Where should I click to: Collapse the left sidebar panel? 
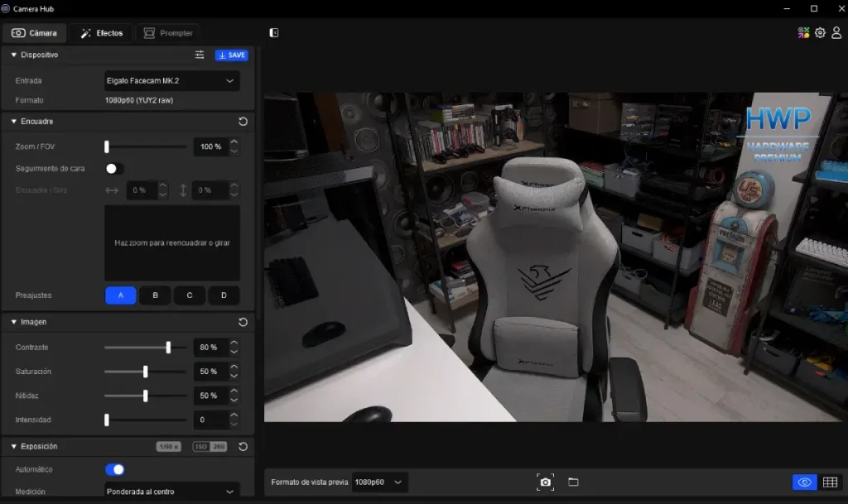pos(274,33)
